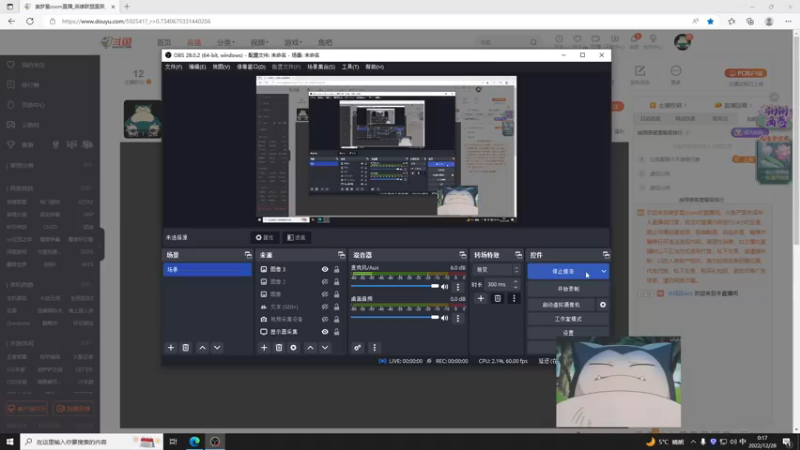The width and height of the screenshot is (800, 450).
Task: Click 工作室模式 studio mode button
Action: point(568,319)
